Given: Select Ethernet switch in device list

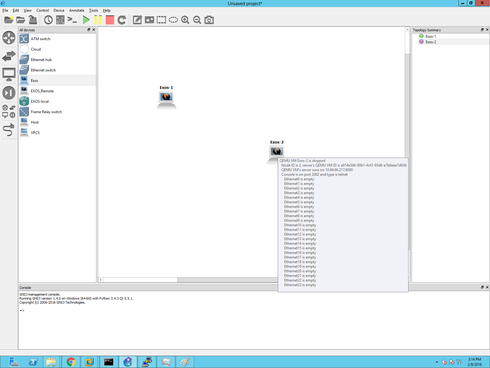Looking at the screenshot, I should pyautogui.click(x=57, y=70).
